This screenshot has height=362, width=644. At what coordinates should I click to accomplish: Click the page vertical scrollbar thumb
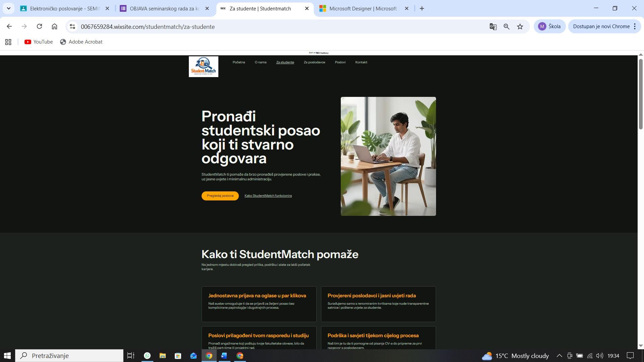point(640,94)
